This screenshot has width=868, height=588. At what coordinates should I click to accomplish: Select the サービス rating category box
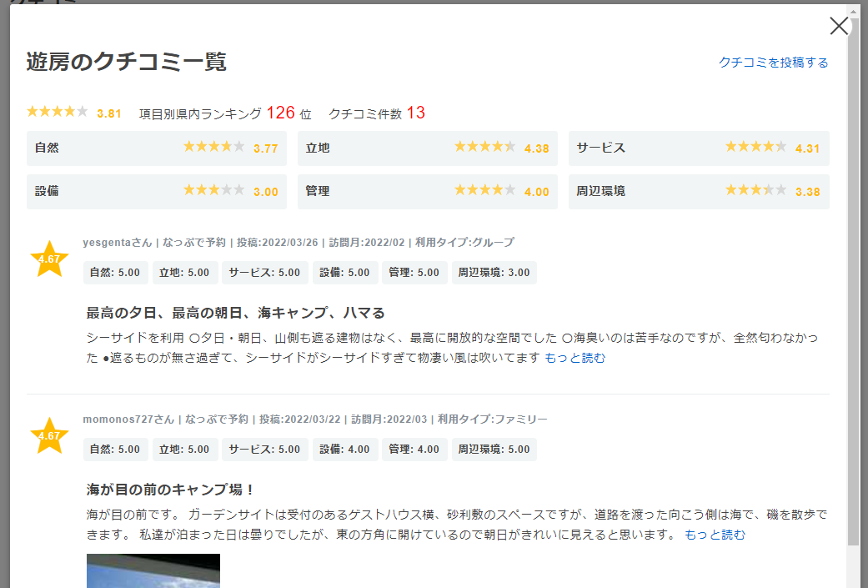click(x=699, y=148)
